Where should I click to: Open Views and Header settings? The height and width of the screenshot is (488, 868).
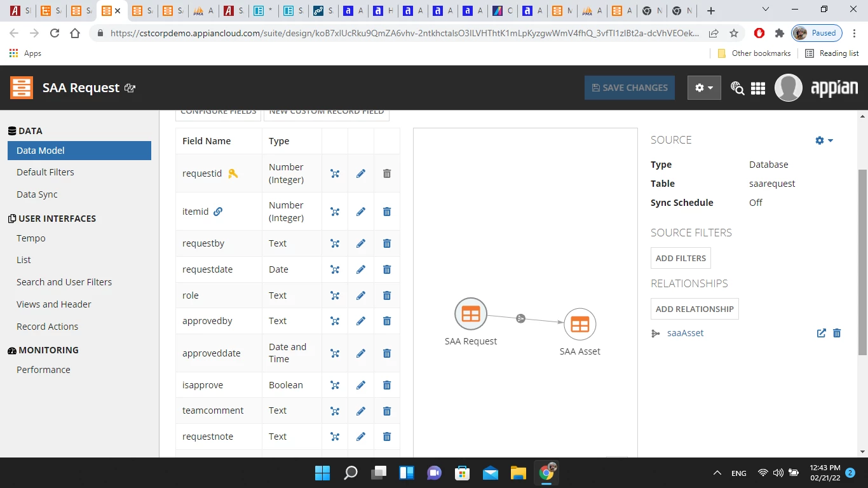tap(54, 304)
